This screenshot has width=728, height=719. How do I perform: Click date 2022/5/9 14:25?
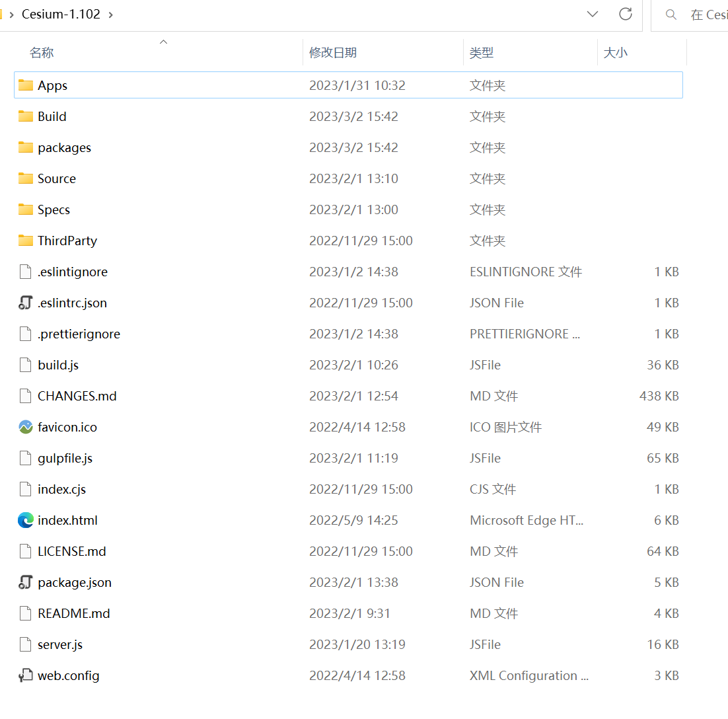[x=354, y=520]
